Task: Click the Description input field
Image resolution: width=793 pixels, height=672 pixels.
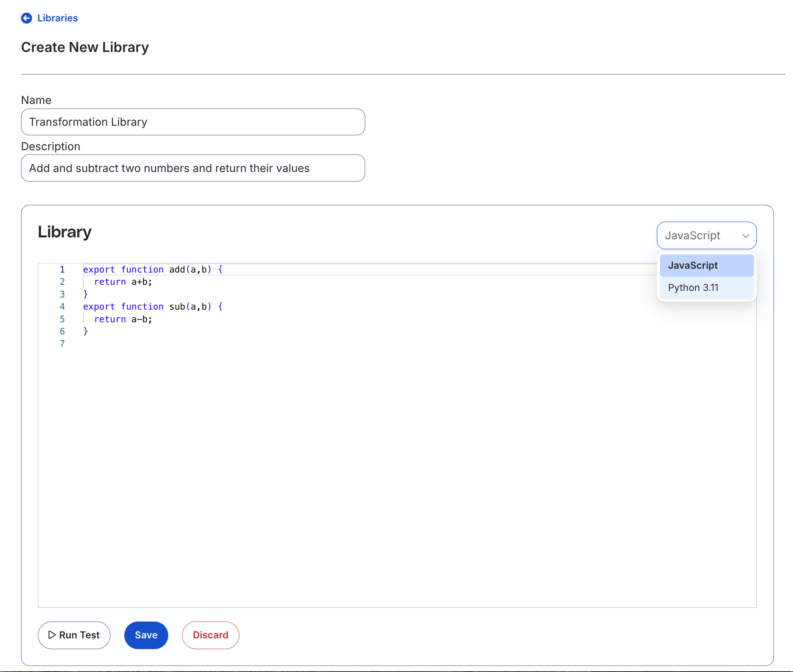Action: pyautogui.click(x=193, y=168)
